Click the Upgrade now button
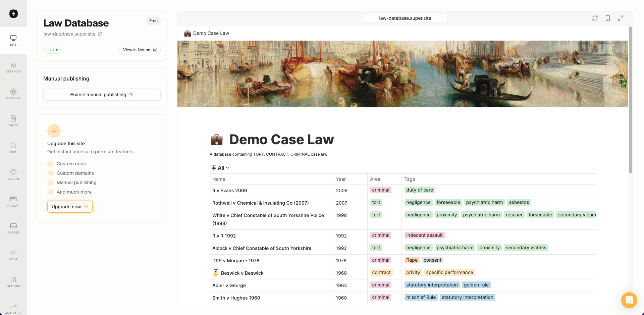Image resolution: width=644 pixels, height=315 pixels. 70,207
